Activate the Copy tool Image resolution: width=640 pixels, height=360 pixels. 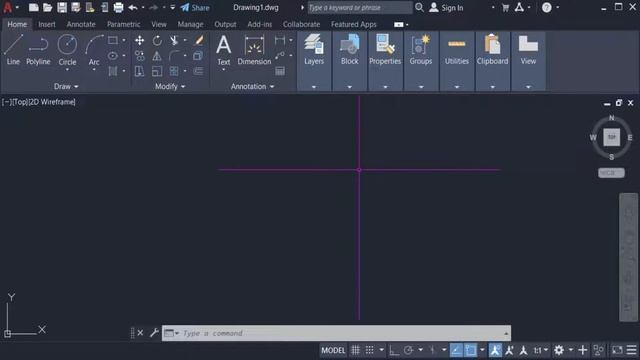pos(140,56)
